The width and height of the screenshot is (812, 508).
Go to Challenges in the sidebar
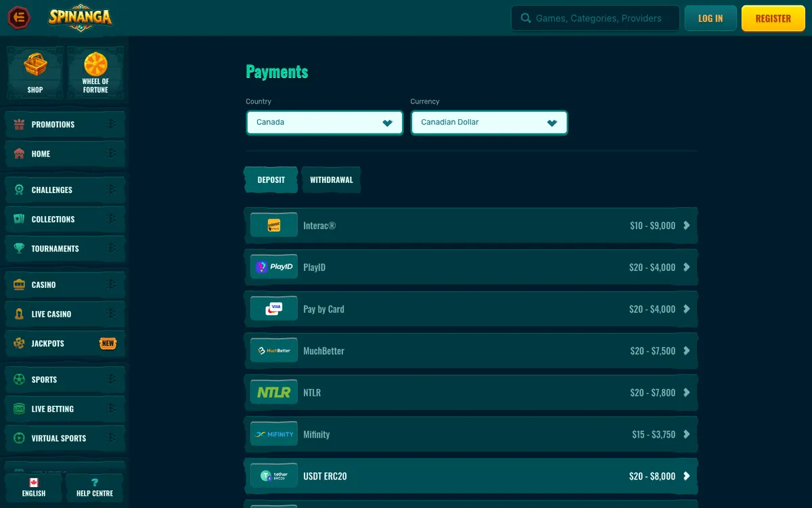[x=65, y=190]
